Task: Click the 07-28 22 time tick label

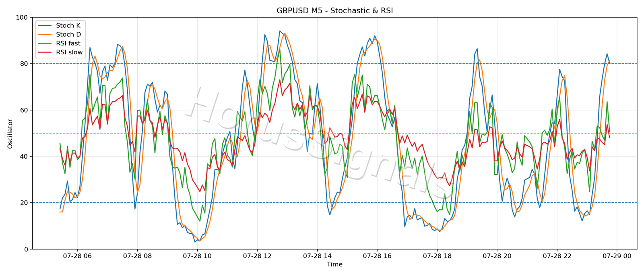Action: tap(557, 255)
